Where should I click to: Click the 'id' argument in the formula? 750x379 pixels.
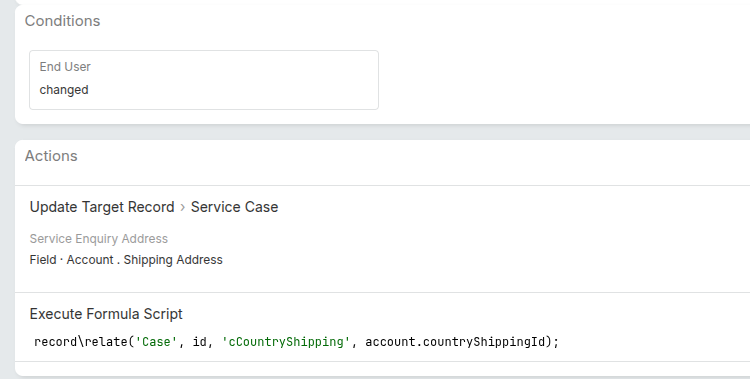[199, 342]
